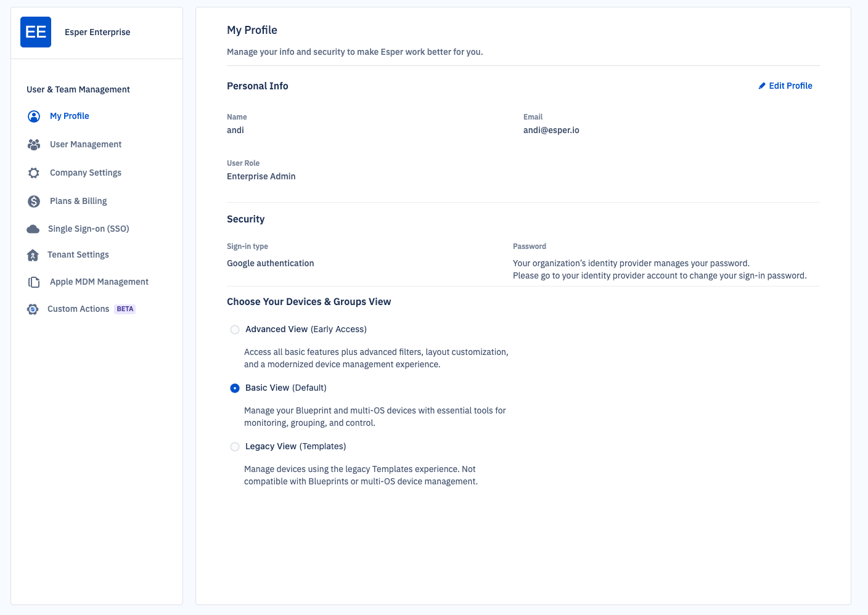Click the Edit Profile pencil icon
This screenshot has height=615, width=868.
coord(762,86)
